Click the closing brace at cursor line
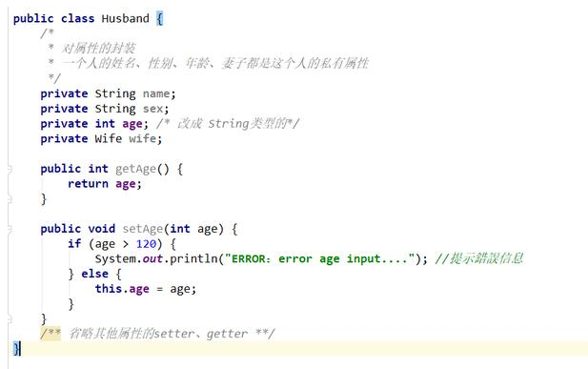The width and height of the screenshot is (588, 369). [x=16, y=349]
